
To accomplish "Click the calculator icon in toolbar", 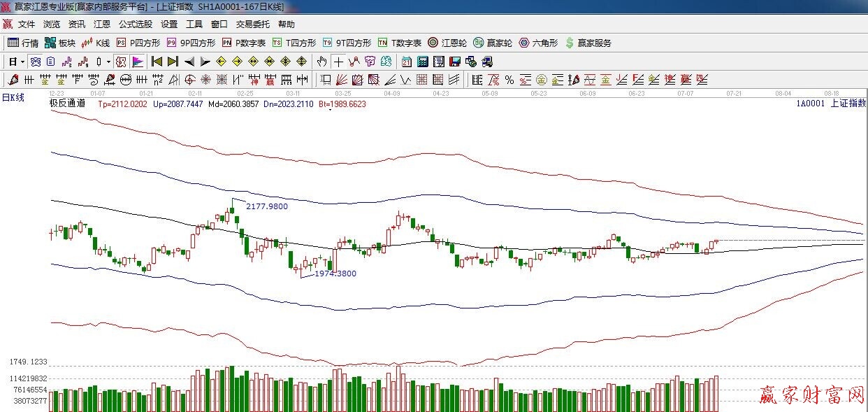I will point(422,62).
